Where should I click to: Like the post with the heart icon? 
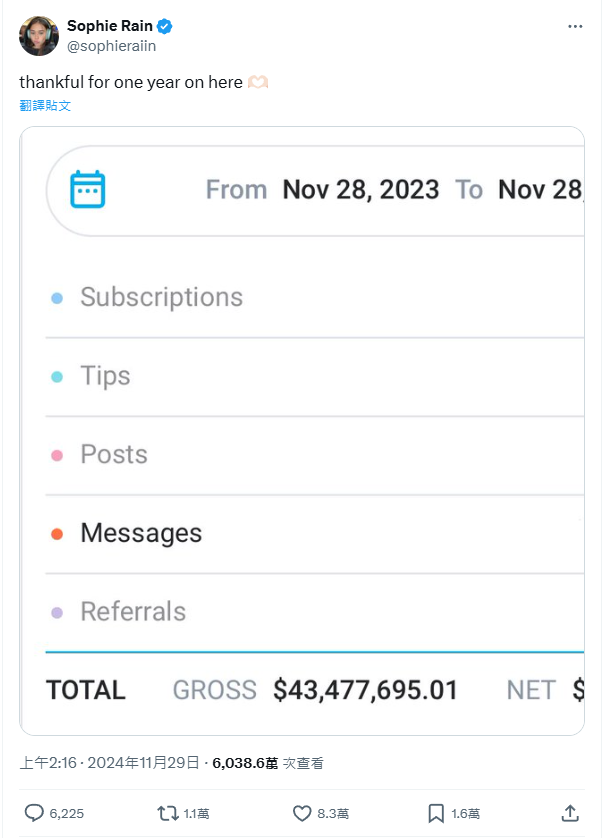302,813
